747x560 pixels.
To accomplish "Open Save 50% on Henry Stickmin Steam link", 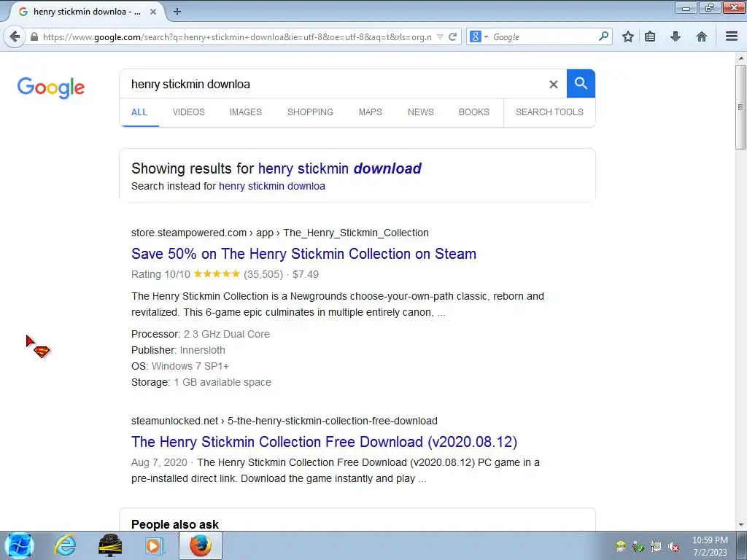I will tap(304, 254).
